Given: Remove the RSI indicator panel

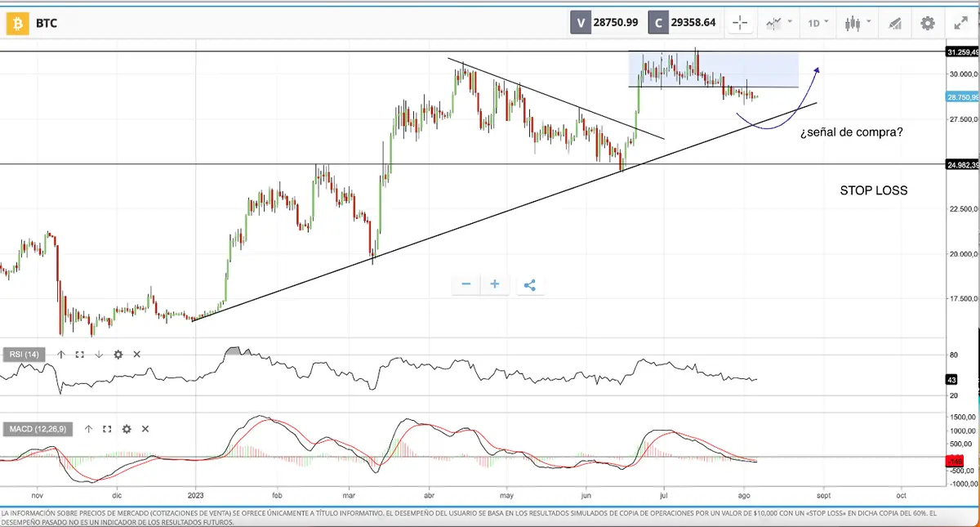Looking at the screenshot, I should click(137, 355).
